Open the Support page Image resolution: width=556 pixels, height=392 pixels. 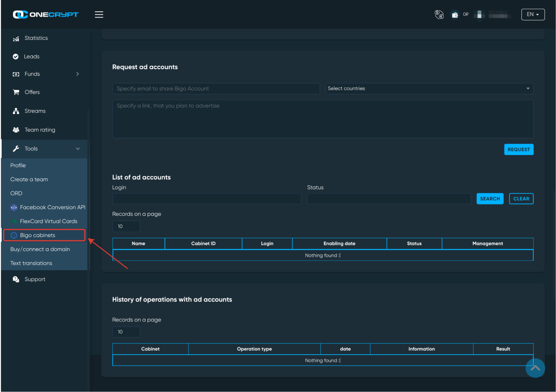point(35,279)
